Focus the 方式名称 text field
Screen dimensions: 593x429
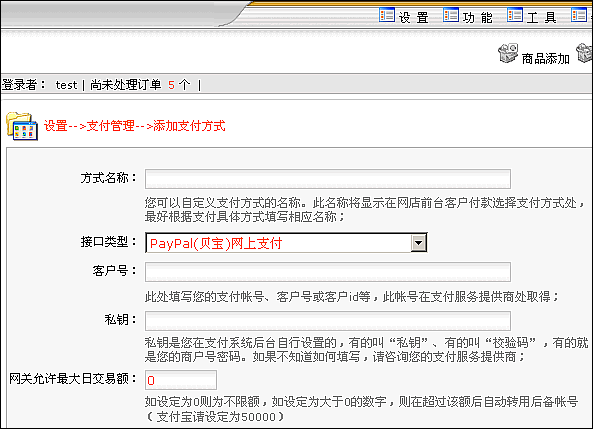point(328,179)
